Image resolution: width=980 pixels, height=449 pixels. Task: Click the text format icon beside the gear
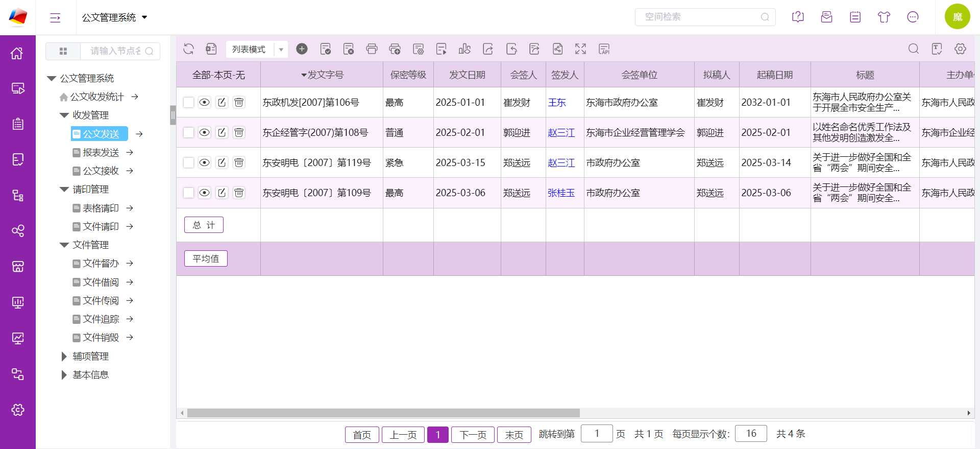point(937,49)
